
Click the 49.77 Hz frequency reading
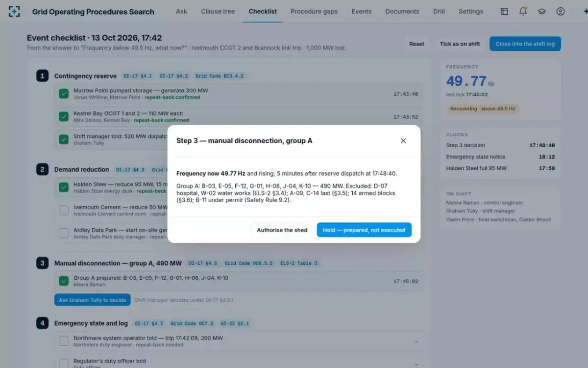(470, 81)
